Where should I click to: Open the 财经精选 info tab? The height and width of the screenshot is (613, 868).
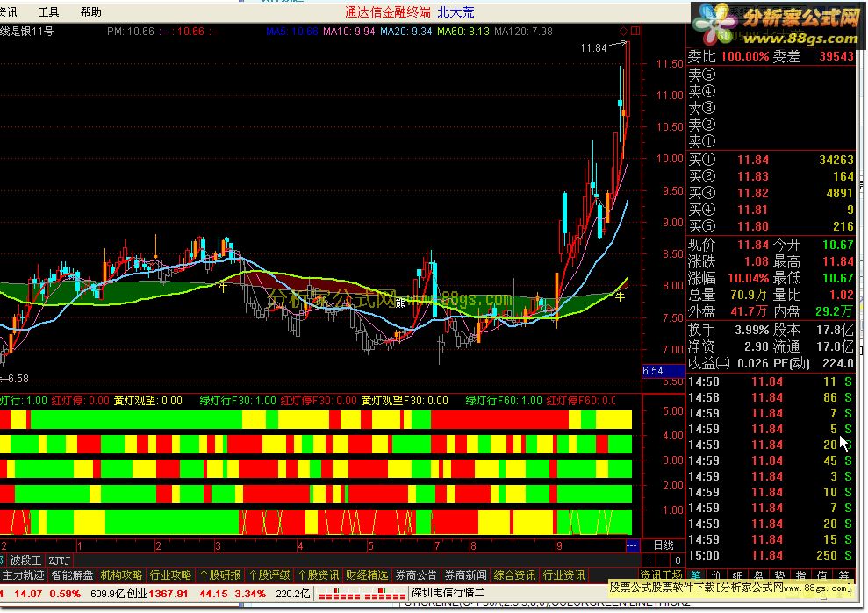coord(367,575)
